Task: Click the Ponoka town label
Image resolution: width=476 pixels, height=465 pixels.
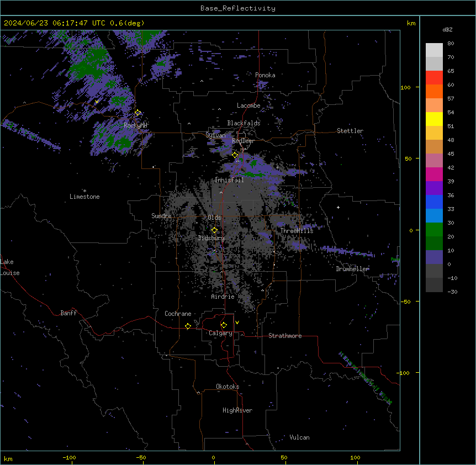Action: [x=265, y=75]
